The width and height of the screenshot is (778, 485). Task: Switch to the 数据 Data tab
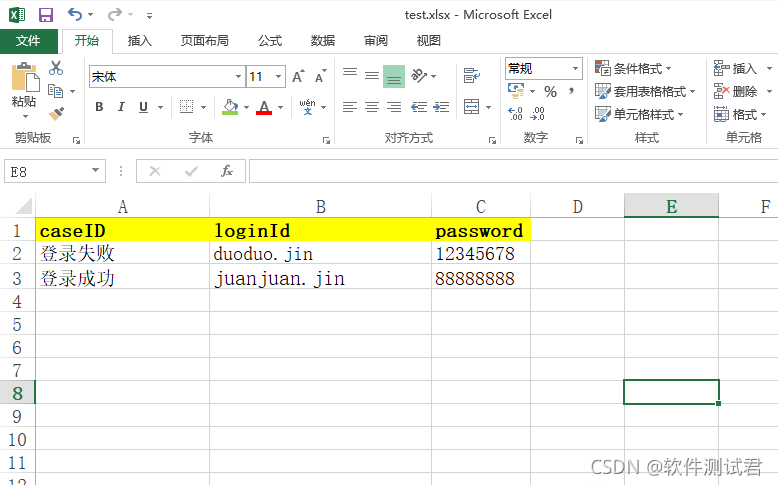(x=323, y=41)
